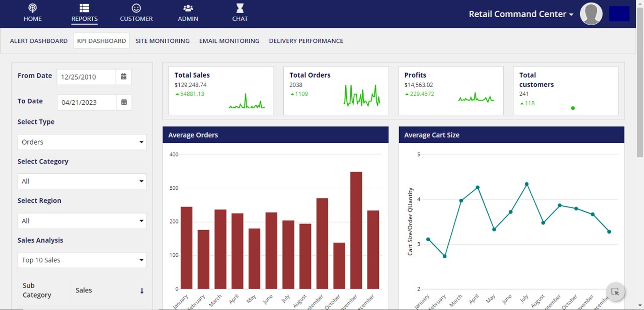Click the page vertical scrollbar thumb
644x310 pixels.
[640, 83]
